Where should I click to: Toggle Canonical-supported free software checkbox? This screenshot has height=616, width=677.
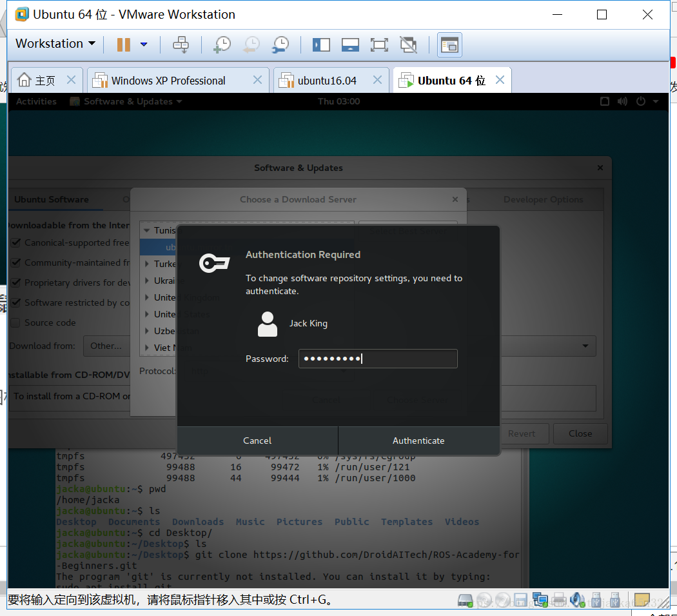click(x=16, y=243)
